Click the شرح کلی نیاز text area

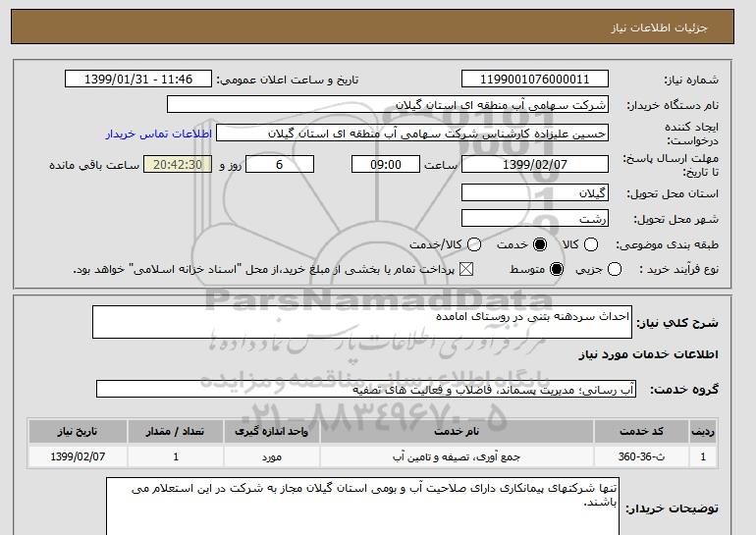362,322
